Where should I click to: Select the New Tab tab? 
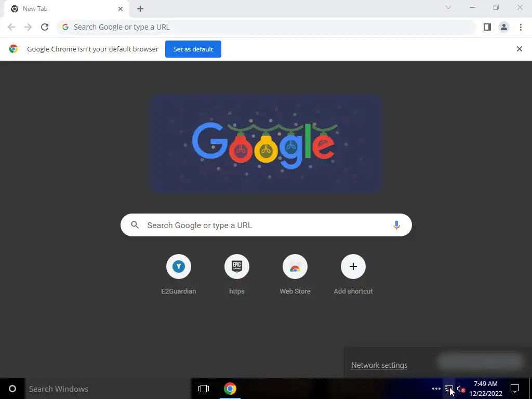[66, 9]
